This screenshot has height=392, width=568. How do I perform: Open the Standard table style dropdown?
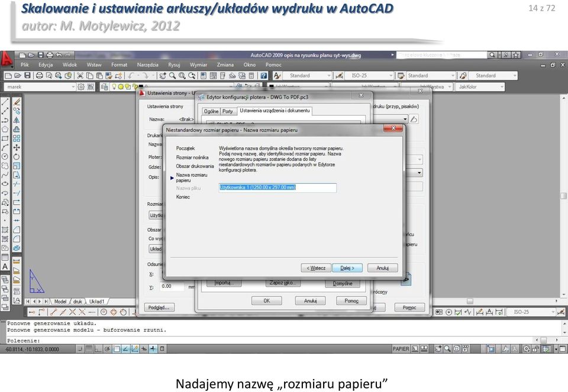(x=453, y=76)
